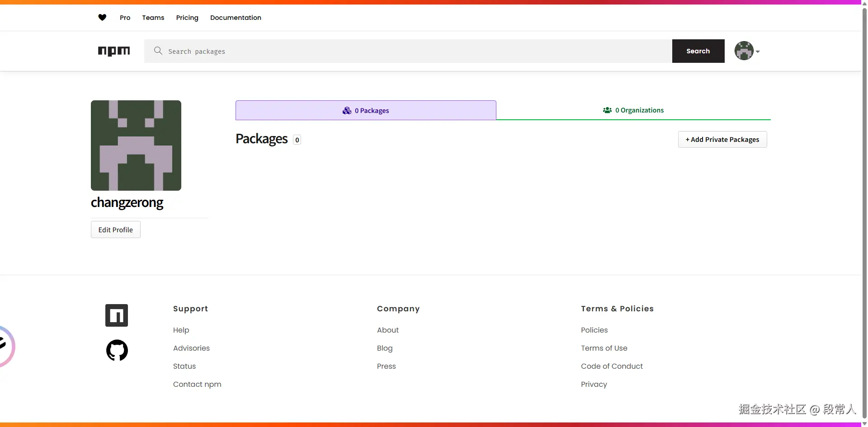
Task: Open the user avatar menu in header
Action: pos(744,51)
